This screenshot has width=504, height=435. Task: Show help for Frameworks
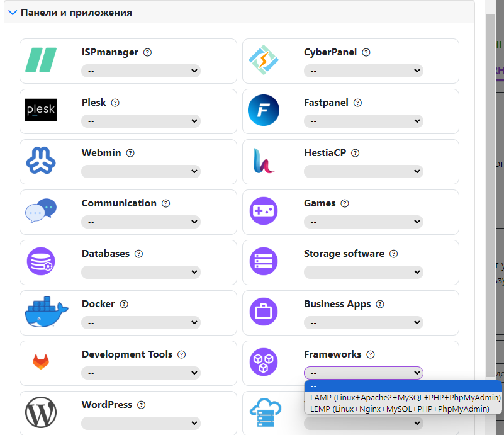371,354
